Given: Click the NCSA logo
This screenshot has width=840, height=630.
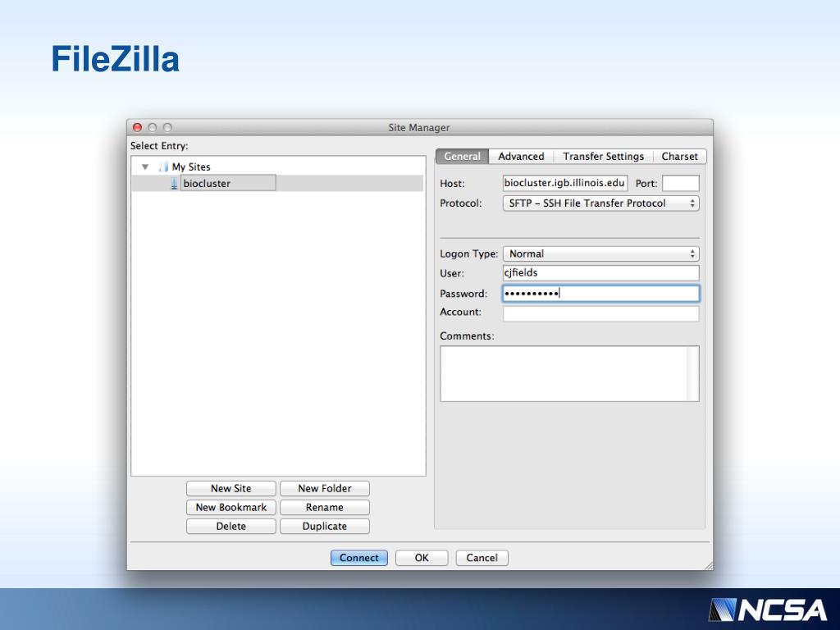Looking at the screenshot, I should tap(768, 609).
